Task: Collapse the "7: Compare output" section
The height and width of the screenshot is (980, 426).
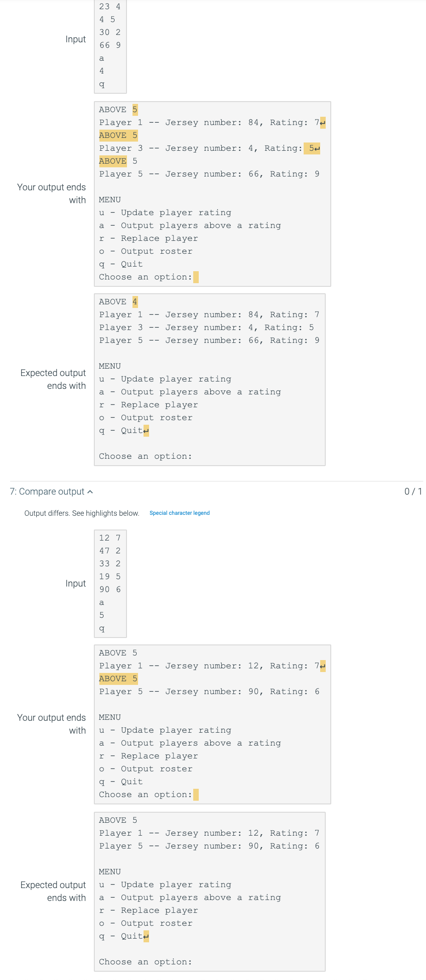Action: pyautogui.click(x=91, y=491)
